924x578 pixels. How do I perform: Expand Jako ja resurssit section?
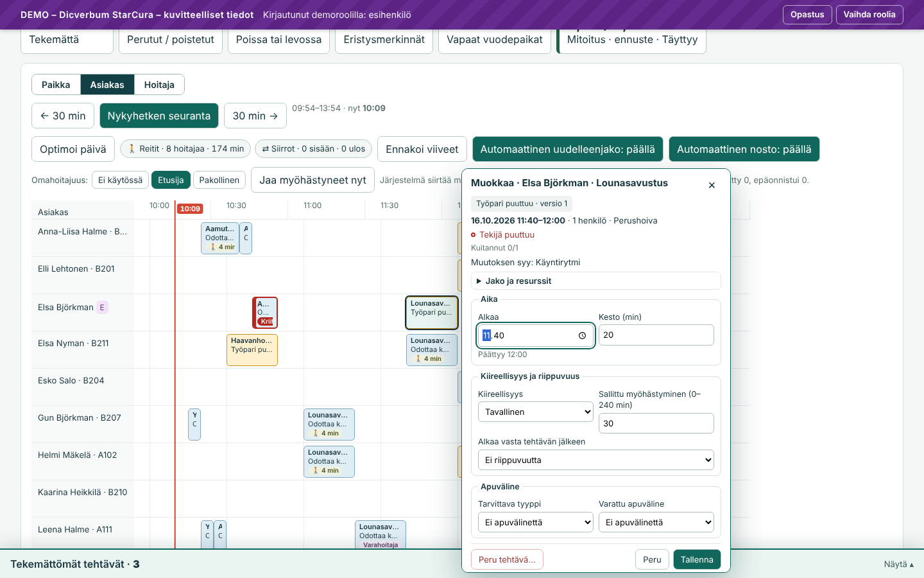[x=596, y=281]
